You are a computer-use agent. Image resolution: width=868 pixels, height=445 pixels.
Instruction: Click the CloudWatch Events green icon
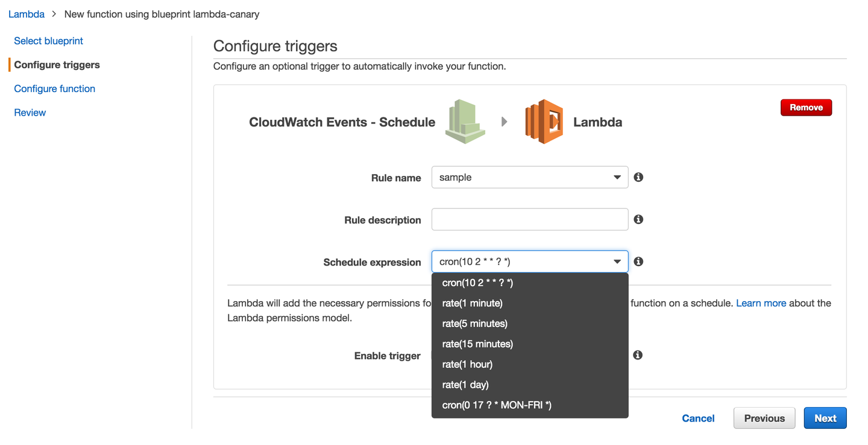pos(465,122)
